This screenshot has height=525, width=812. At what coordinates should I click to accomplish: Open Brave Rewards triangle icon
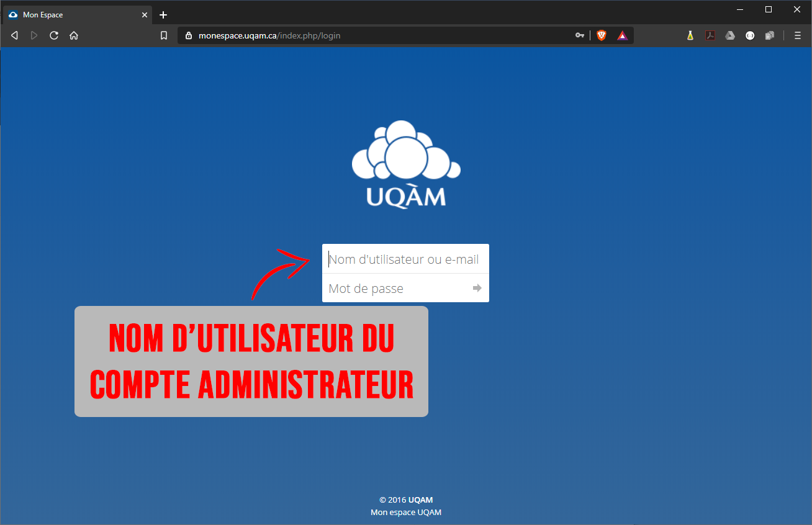pyautogui.click(x=623, y=35)
